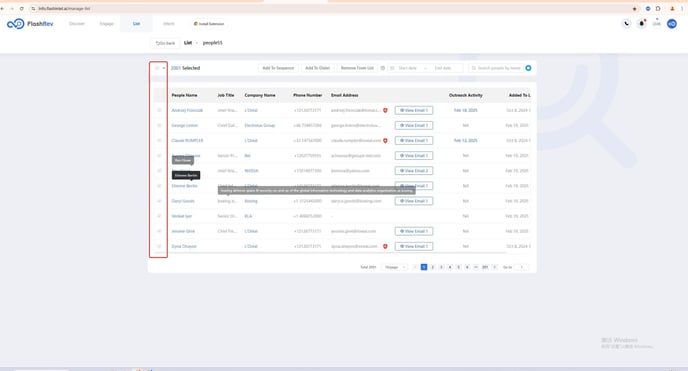Screen dimensions: 688x371
Task: Go to previous page with left chevron
Action: [x=415, y=267]
